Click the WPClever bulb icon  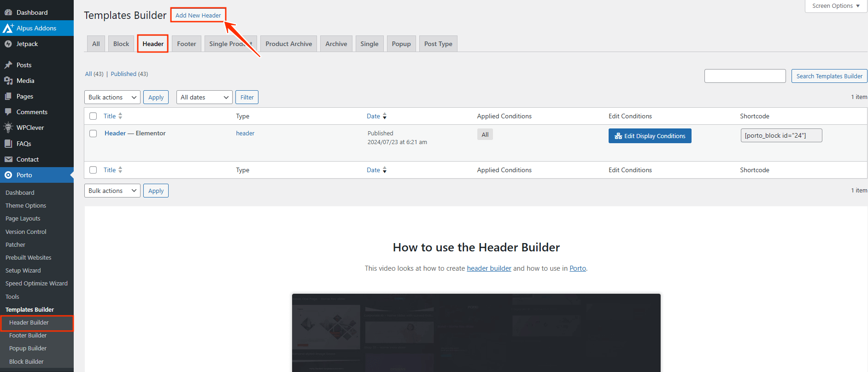click(8, 128)
